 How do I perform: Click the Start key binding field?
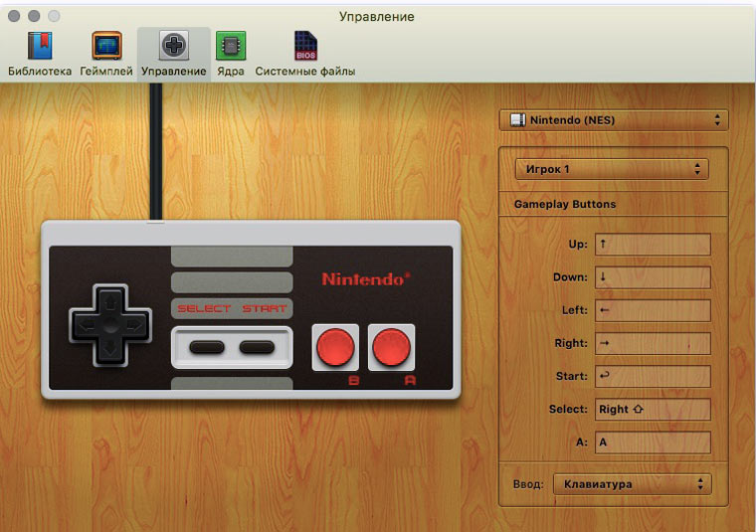coord(653,376)
